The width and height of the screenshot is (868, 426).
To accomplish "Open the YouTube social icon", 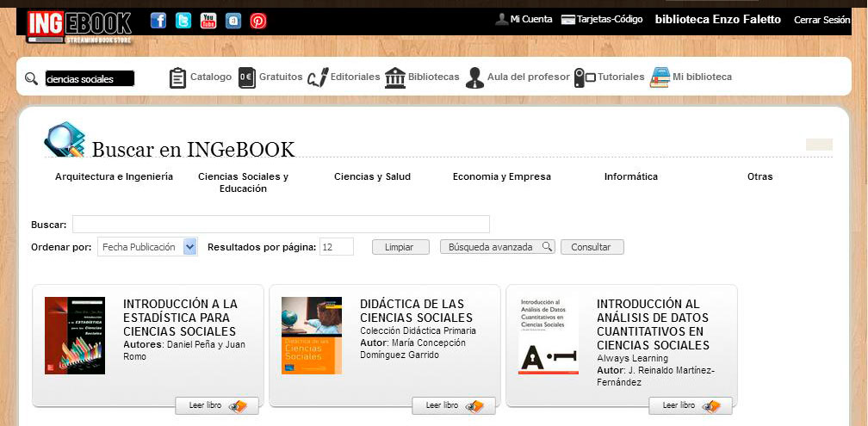I will 208,21.
